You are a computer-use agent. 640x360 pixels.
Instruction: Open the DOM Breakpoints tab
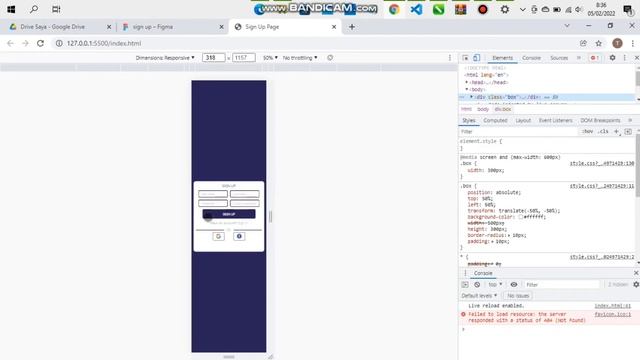600,120
